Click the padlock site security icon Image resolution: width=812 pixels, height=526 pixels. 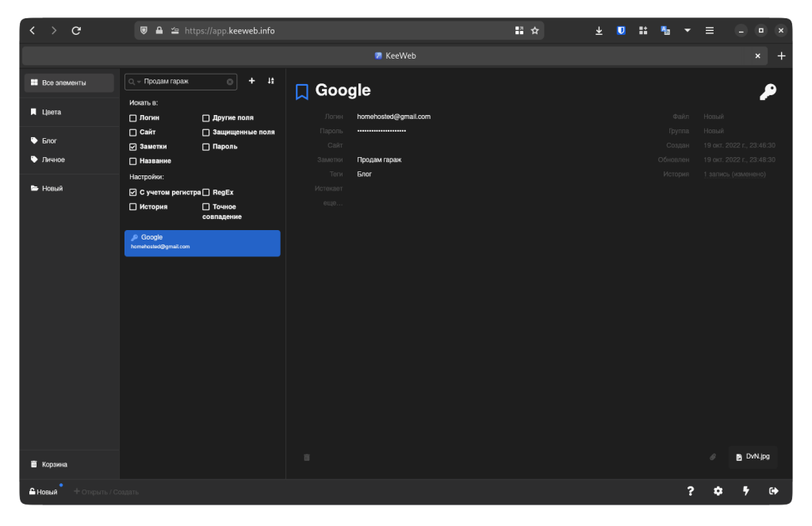159,31
